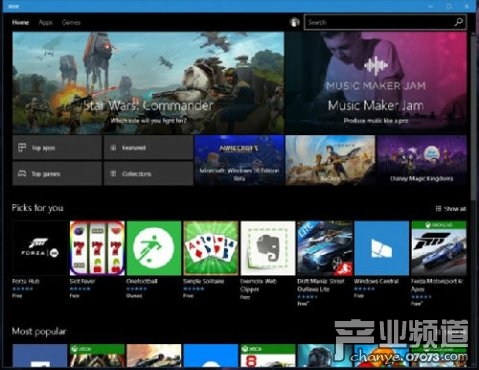Open the Collections category button
The width and height of the screenshot is (479, 370).
[x=148, y=173]
